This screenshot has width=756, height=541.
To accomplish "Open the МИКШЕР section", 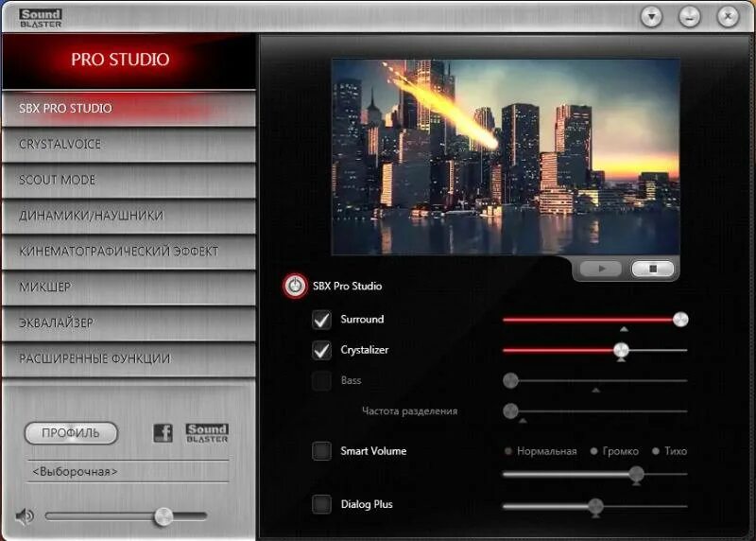I will 129,288.
